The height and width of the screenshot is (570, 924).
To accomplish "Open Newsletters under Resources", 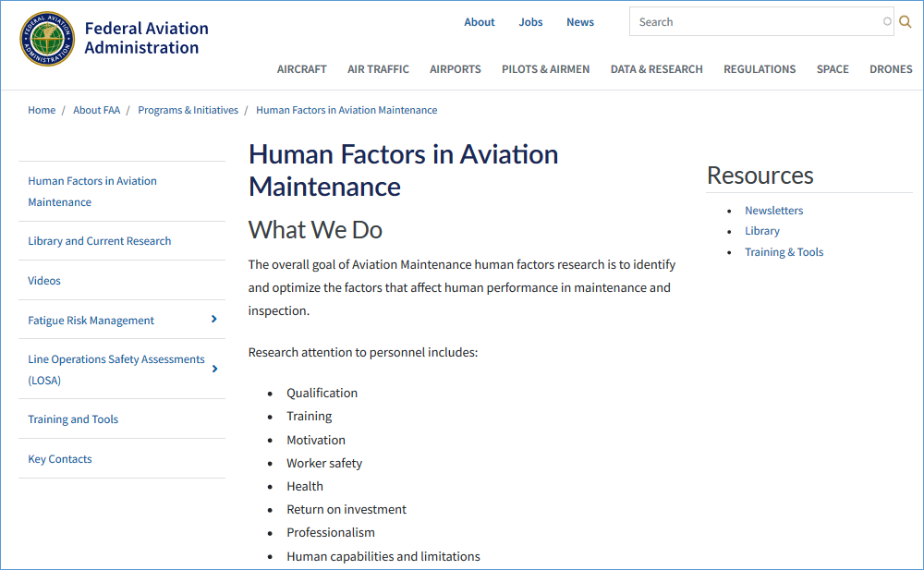I will pyautogui.click(x=773, y=210).
